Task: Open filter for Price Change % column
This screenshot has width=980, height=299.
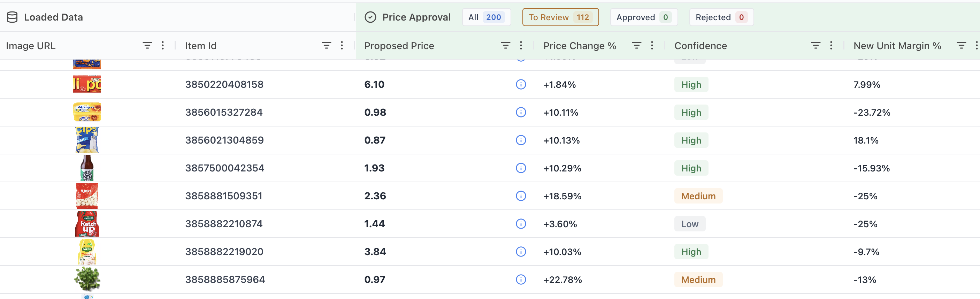Action: click(x=636, y=46)
